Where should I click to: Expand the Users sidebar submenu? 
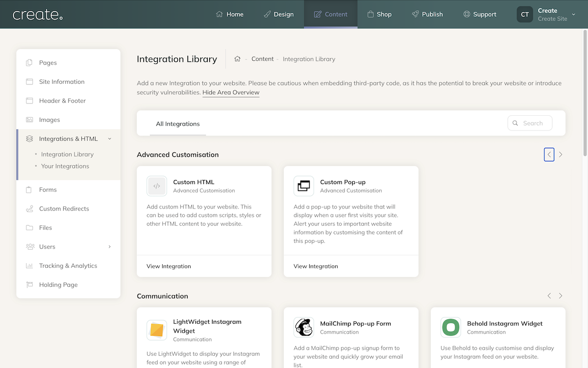[x=110, y=247]
